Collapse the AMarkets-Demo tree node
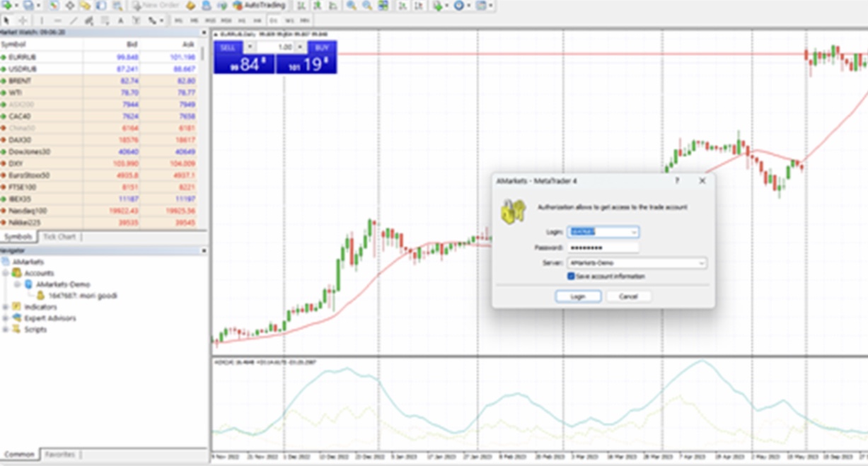868x466 pixels. [17, 284]
